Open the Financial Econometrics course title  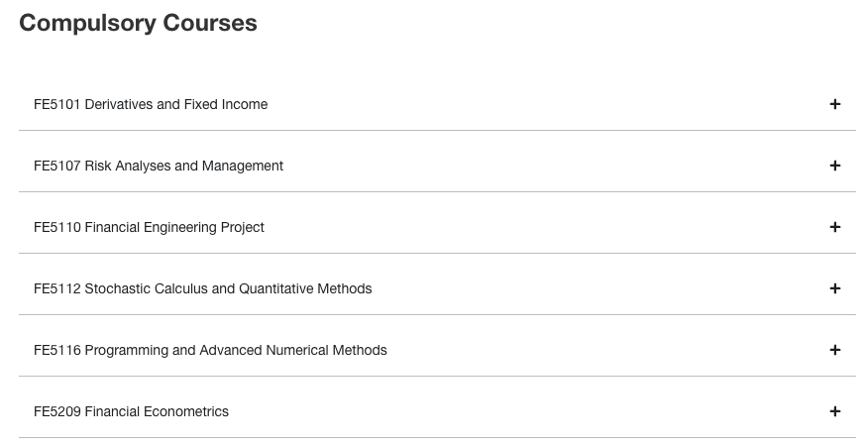pyautogui.click(x=157, y=411)
